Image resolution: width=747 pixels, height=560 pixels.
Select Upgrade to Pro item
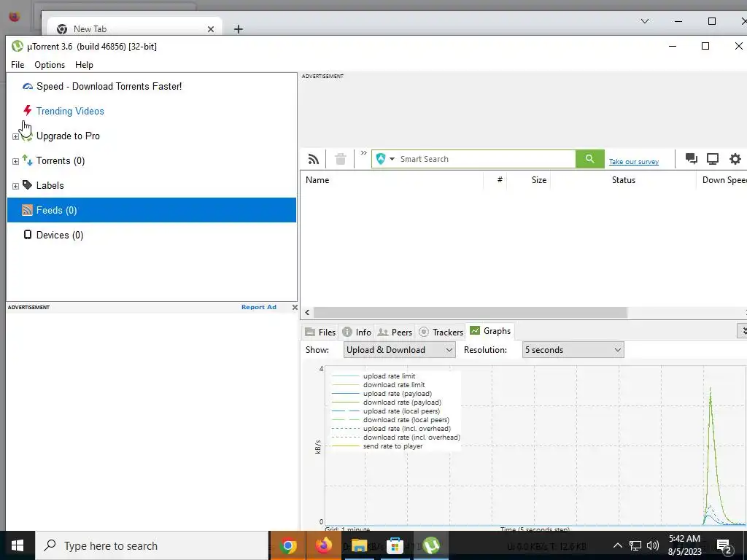(68, 136)
